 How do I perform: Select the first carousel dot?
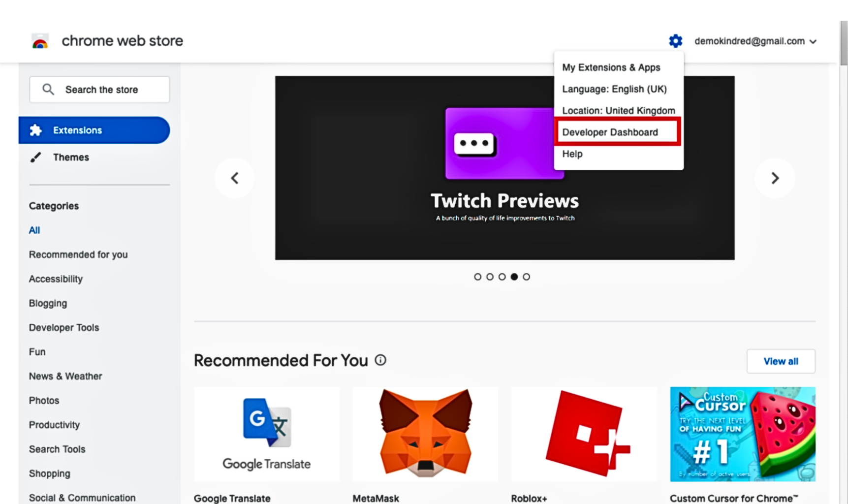tap(477, 277)
